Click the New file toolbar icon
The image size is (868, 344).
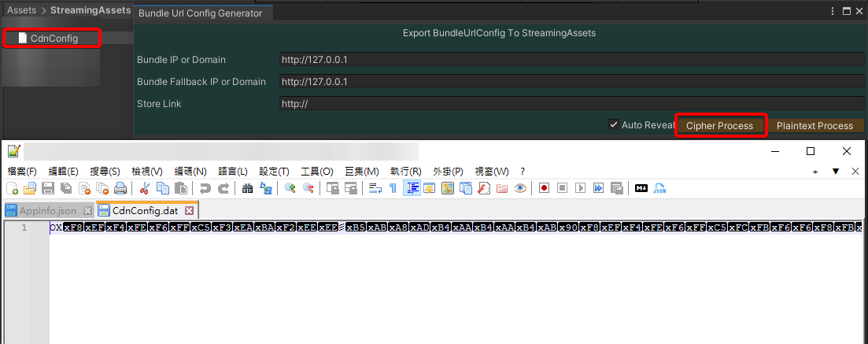coord(12,188)
